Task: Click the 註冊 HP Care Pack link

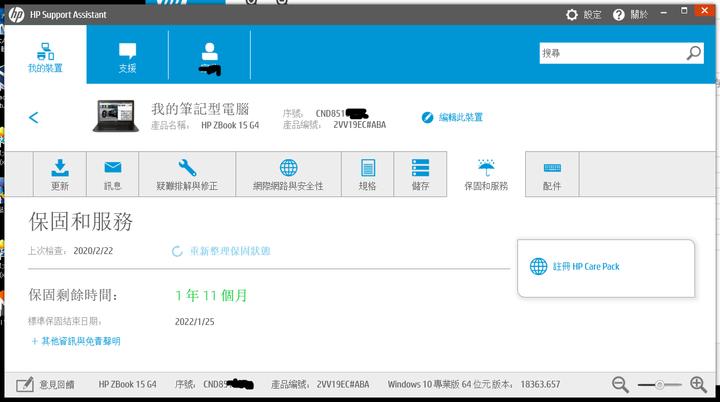Action: [x=574, y=266]
